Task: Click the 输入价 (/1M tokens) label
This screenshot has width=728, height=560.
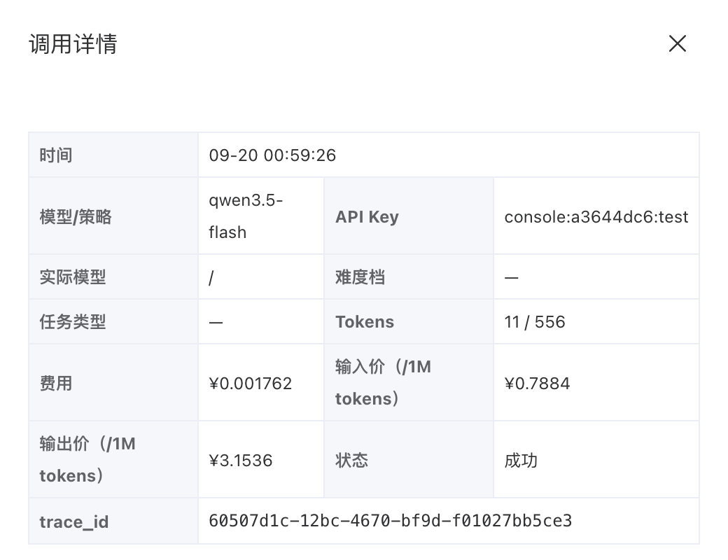Action: pyautogui.click(x=383, y=383)
